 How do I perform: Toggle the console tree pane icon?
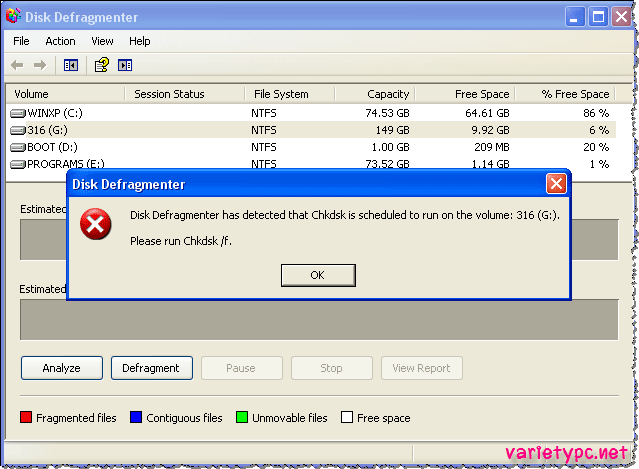tap(71, 65)
